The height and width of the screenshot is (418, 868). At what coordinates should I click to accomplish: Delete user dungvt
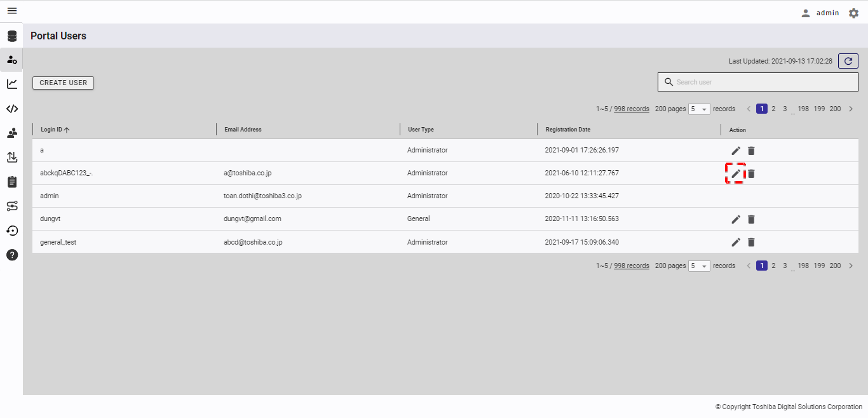tap(751, 219)
